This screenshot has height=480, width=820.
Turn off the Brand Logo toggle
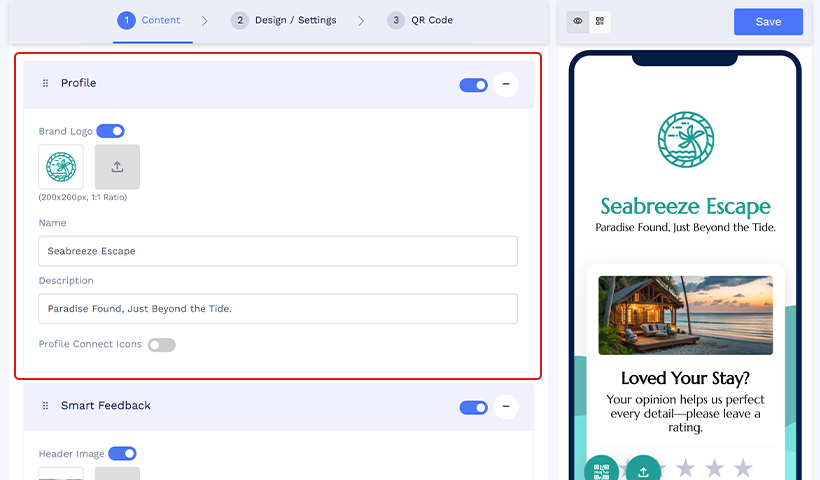[x=110, y=131]
